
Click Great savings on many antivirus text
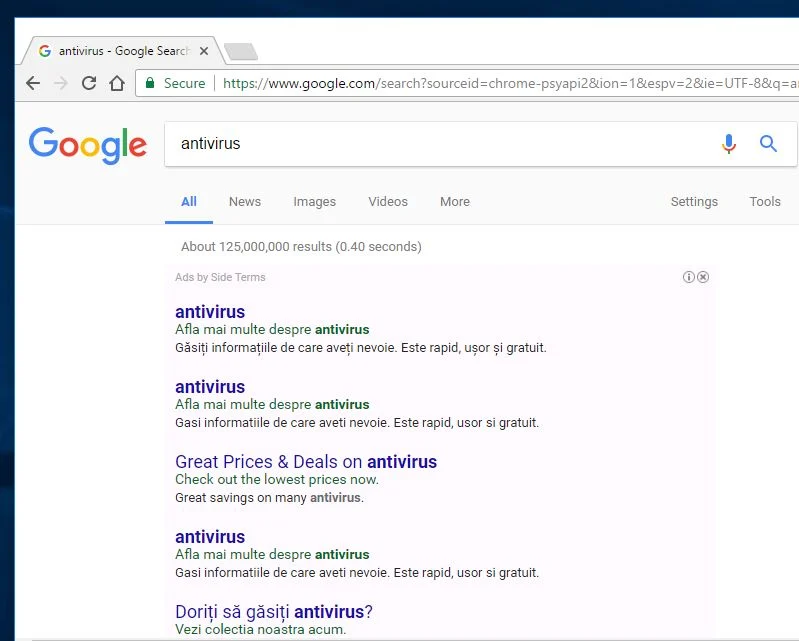[270, 498]
